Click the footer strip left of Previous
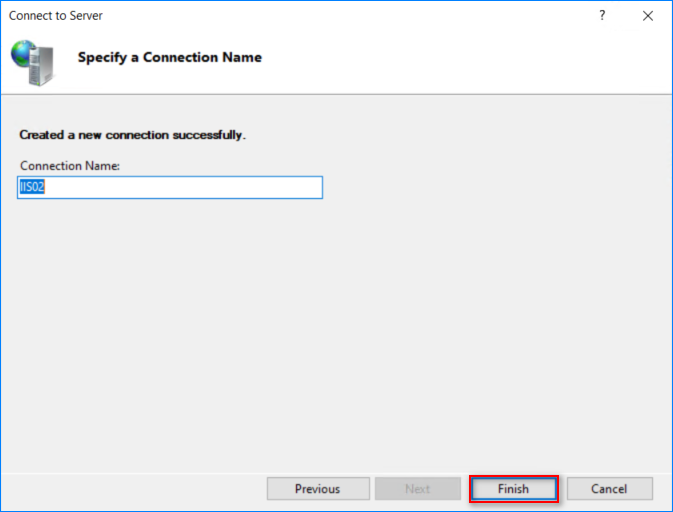Screen dimensions: 673x512 [133, 488]
